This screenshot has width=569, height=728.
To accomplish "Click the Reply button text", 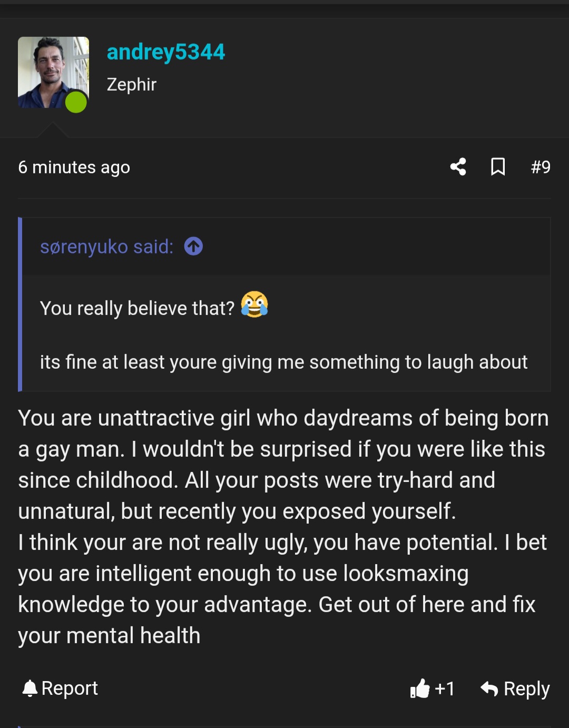I will click(x=526, y=689).
